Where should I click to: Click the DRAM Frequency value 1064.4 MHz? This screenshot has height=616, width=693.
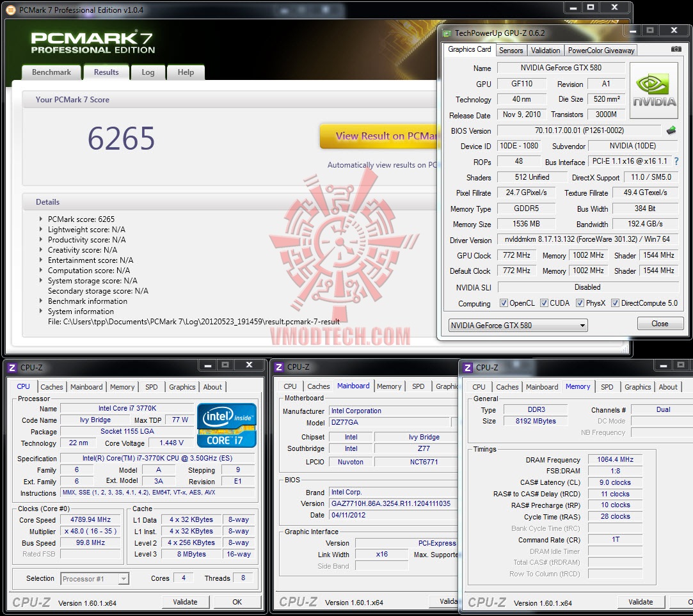[615, 459]
